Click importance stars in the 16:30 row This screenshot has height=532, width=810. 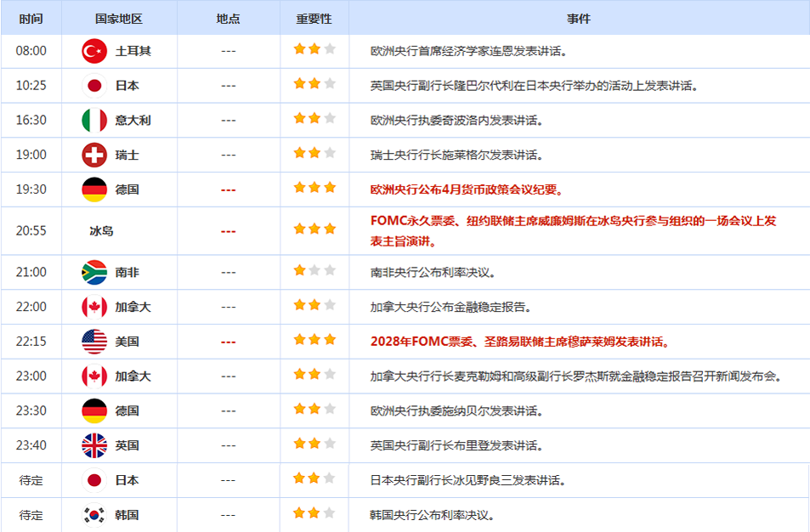pos(314,118)
